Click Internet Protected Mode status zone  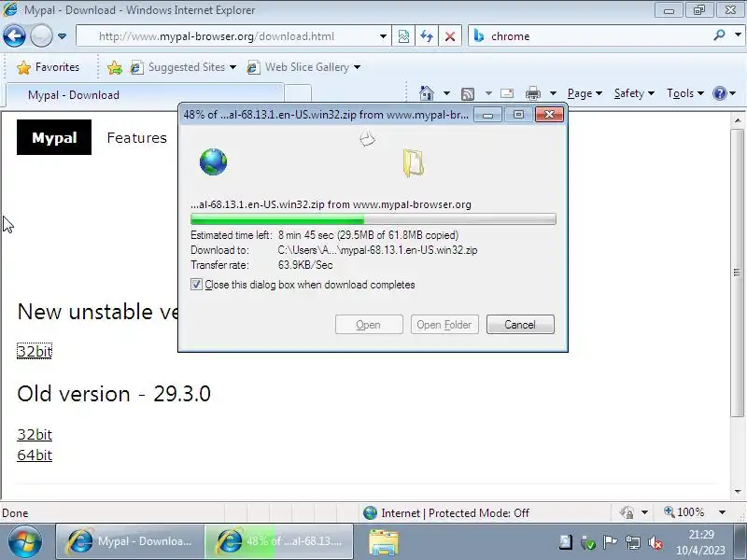[446, 512]
